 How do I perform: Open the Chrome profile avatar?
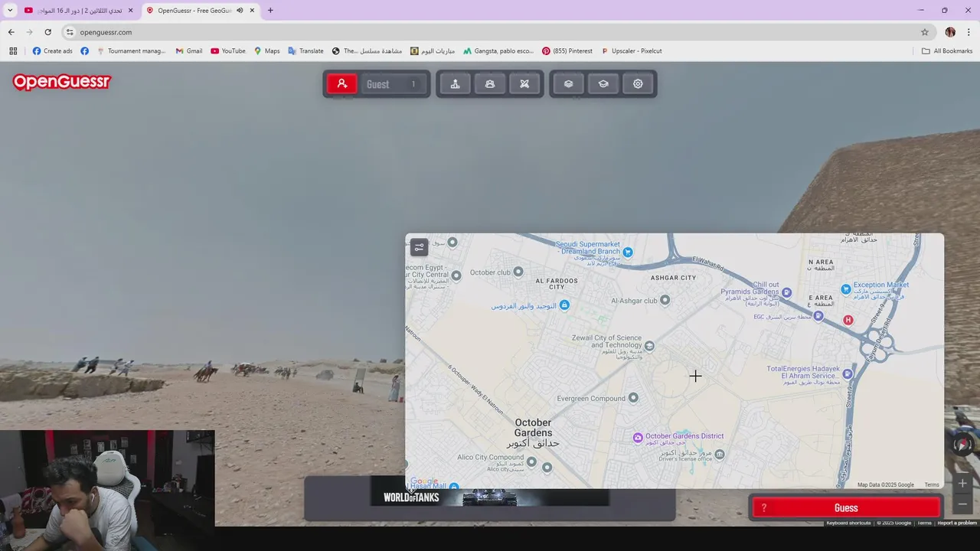coord(950,32)
